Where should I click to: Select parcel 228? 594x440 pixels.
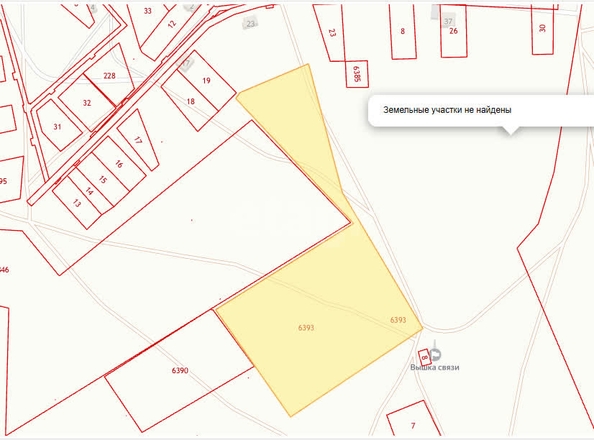click(109, 76)
